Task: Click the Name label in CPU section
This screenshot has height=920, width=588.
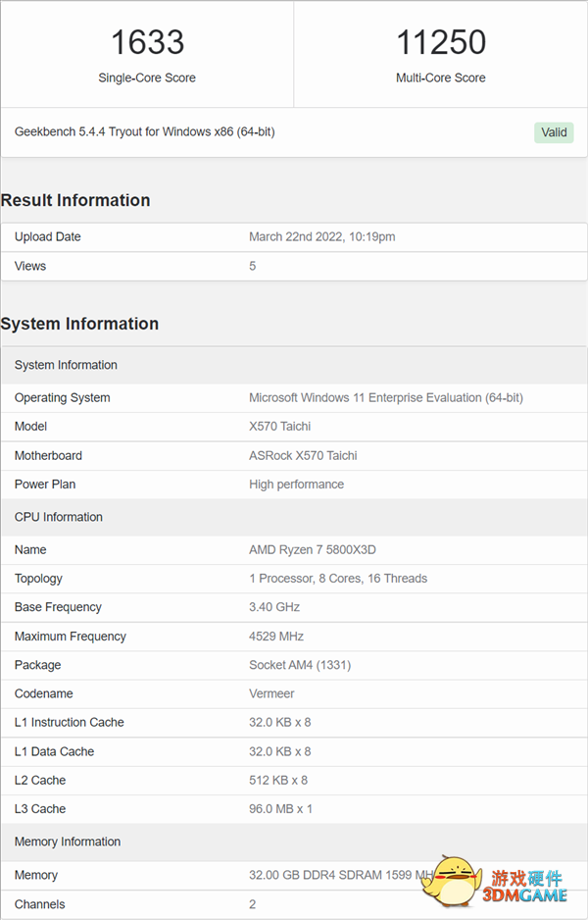Action: tap(30, 550)
